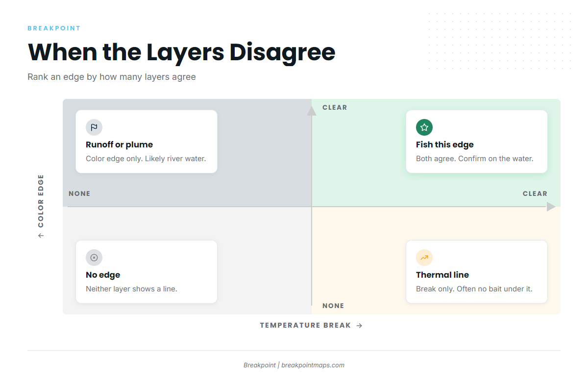588x382 pixels.
Task: Select the 'Runoff or plume' heading
Action: pos(119,144)
